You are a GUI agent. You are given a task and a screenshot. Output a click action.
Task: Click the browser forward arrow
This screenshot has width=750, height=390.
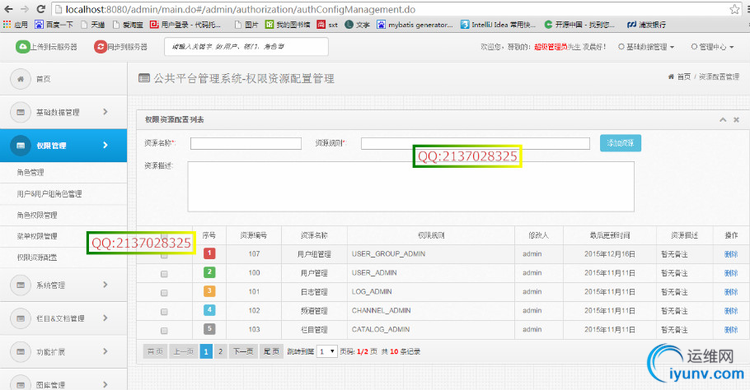pos(24,9)
